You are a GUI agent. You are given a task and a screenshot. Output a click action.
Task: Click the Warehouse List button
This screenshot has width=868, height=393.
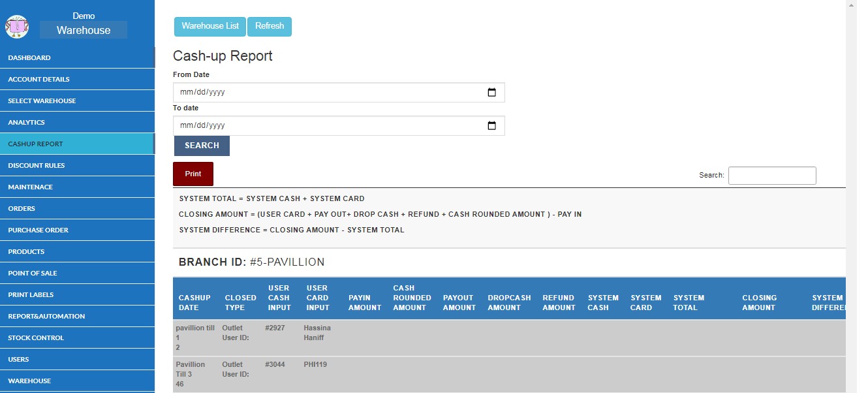(210, 26)
